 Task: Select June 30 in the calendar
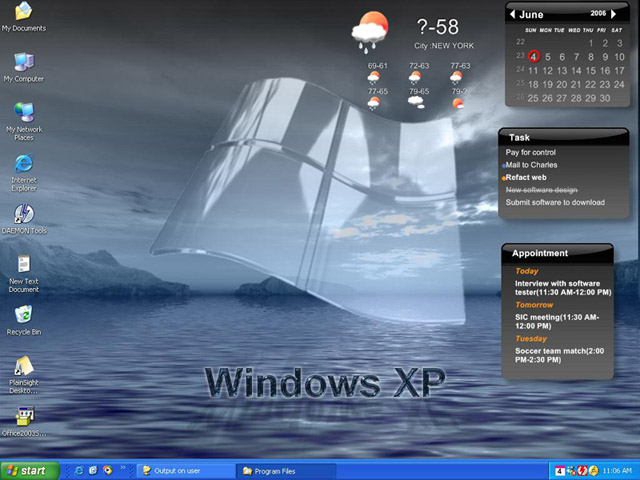[605, 98]
